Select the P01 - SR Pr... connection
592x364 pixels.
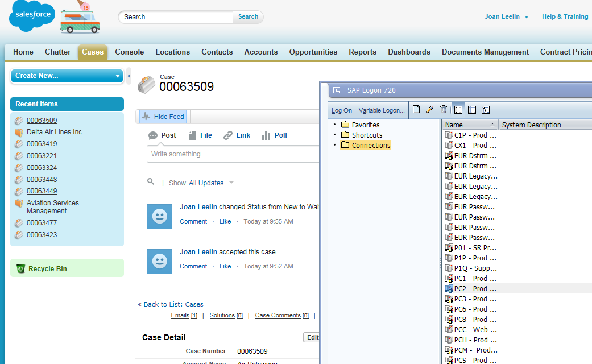pos(471,248)
